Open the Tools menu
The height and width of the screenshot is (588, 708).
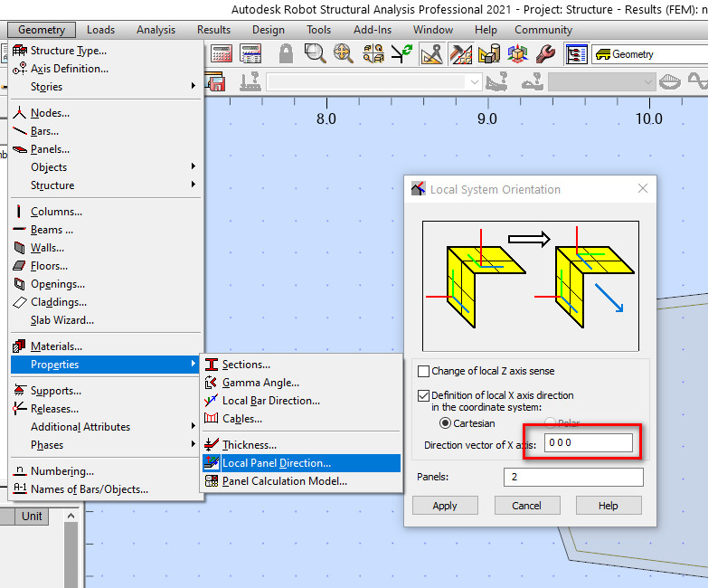pyautogui.click(x=319, y=30)
